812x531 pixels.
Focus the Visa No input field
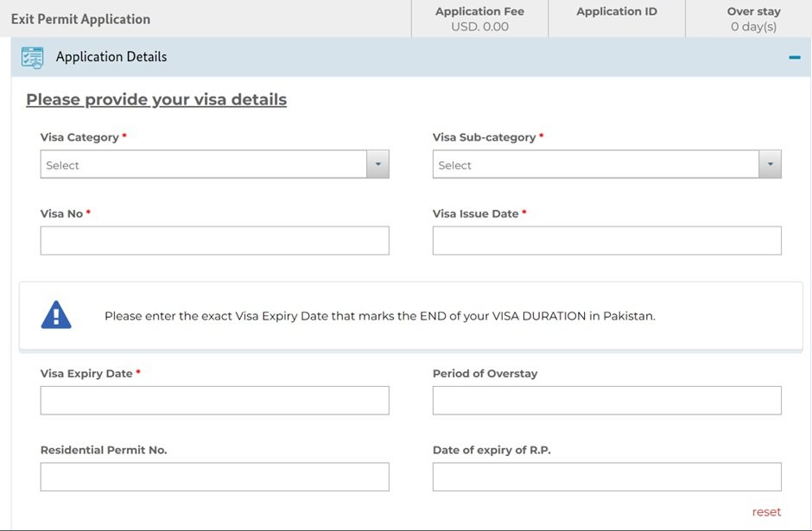click(x=214, y=241)
